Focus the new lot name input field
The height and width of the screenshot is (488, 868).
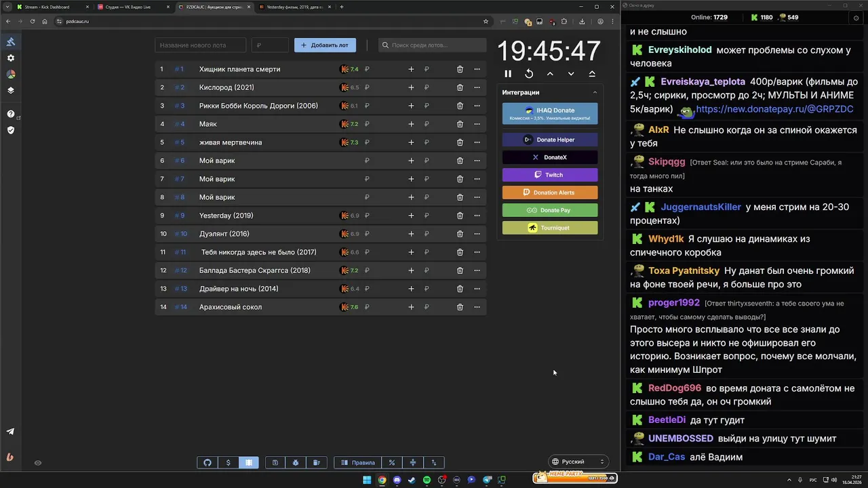[x=201, y=45]
